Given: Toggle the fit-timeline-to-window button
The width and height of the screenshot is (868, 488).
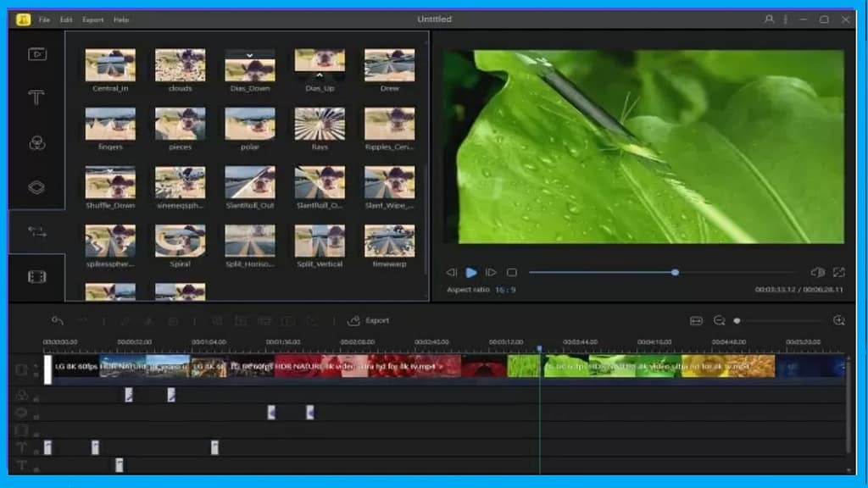Looking at the screenshot, I should pos(696,321).
